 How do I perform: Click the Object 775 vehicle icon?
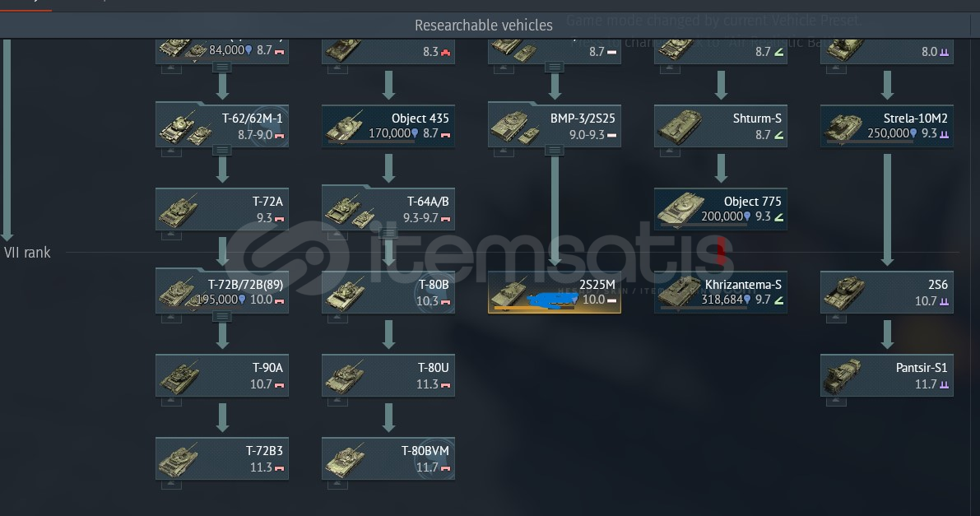[x=680, y=210]
